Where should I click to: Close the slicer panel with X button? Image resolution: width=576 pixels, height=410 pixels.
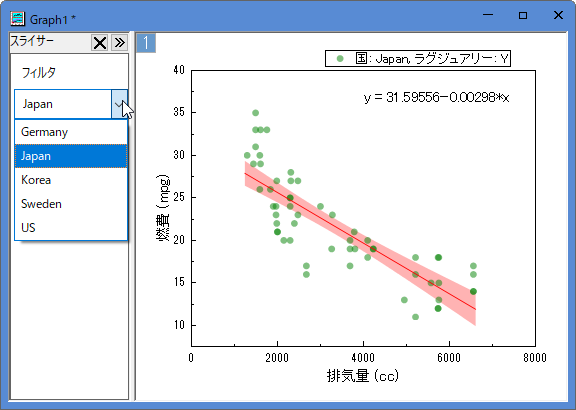(100, 43)
